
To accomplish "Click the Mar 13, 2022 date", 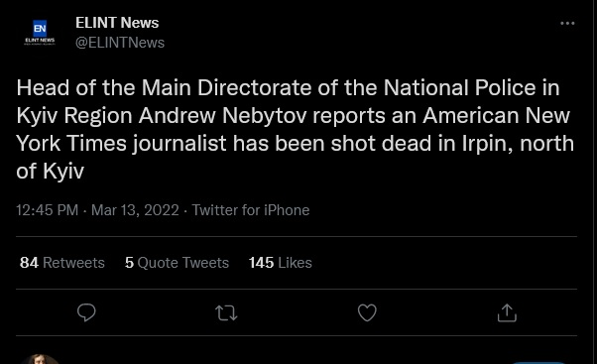I will pyautogui.click(x=135, y=210).
